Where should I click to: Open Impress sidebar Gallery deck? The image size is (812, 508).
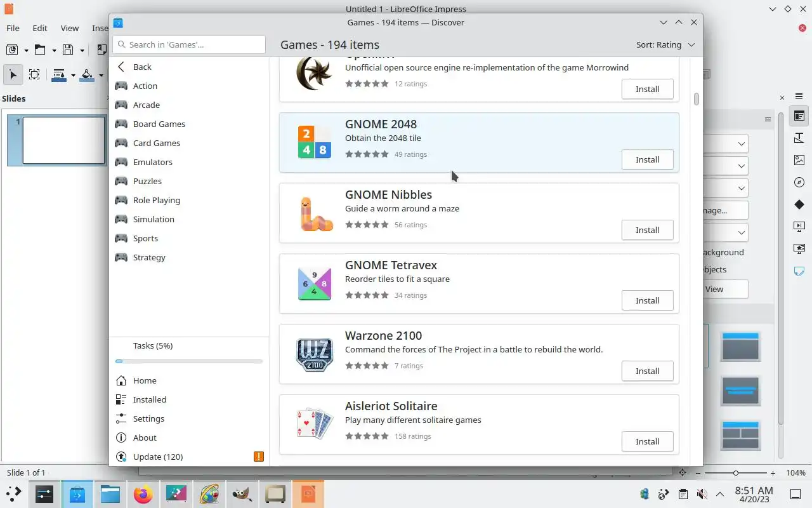[x=799, y=160]
